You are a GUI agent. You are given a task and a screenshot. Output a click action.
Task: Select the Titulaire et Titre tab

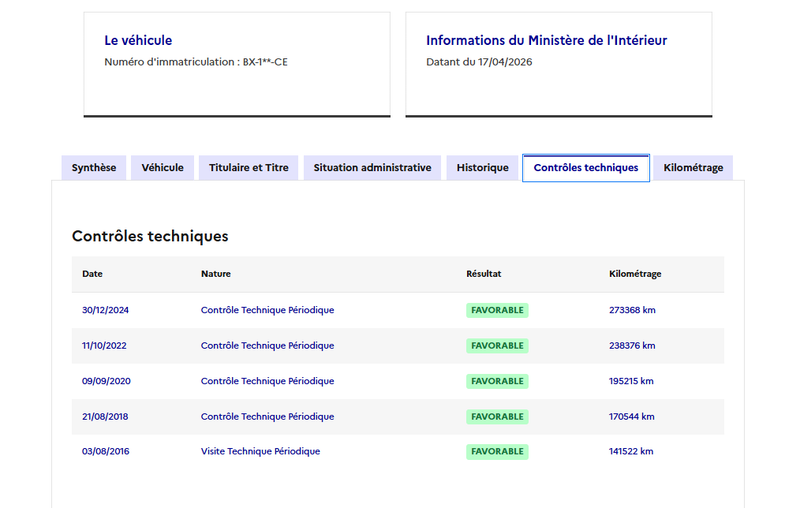point(249,168)
